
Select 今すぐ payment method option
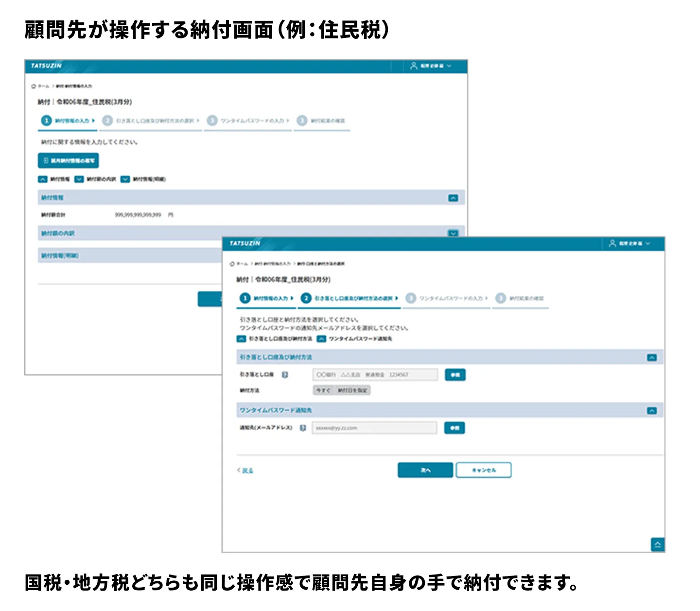[323, 390]
